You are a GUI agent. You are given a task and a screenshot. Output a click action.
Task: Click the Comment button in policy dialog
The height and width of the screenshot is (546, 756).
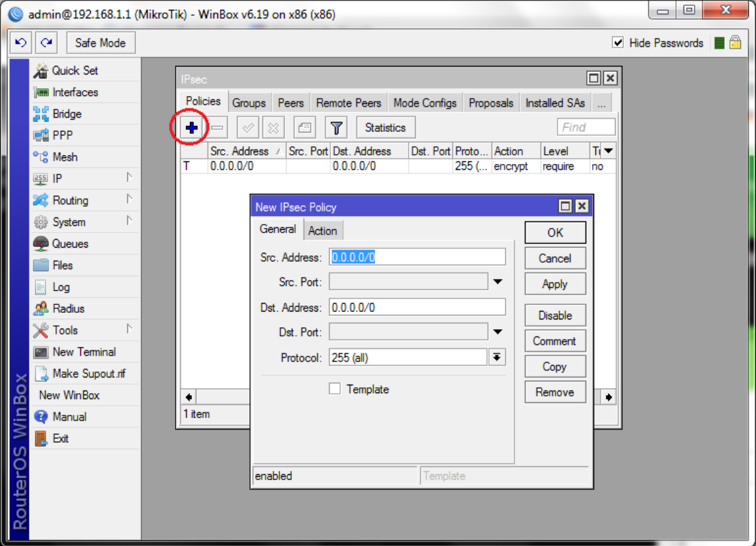pos(555,341)
